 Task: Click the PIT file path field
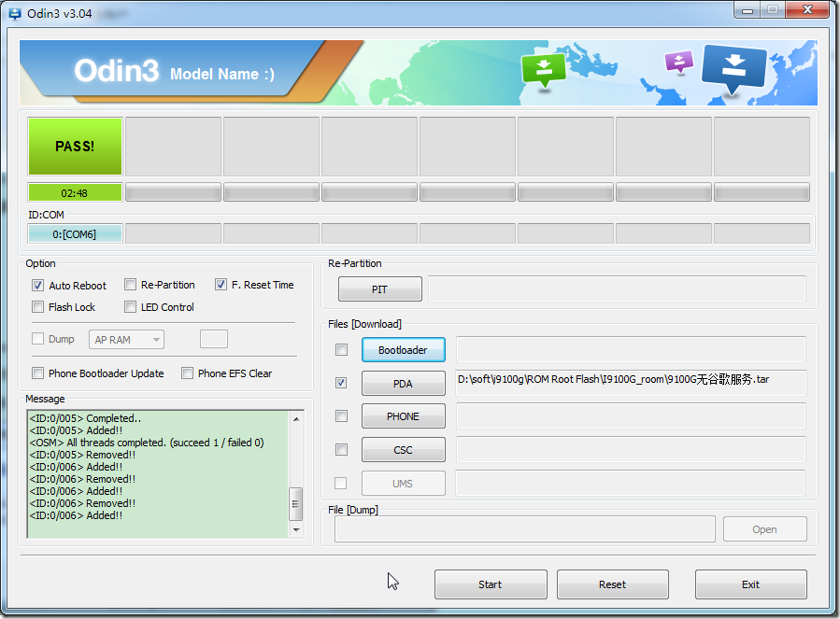point(617,289)
